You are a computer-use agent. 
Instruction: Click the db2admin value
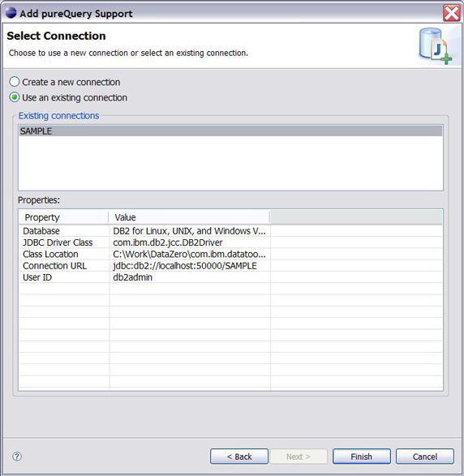tap(132, 277)
